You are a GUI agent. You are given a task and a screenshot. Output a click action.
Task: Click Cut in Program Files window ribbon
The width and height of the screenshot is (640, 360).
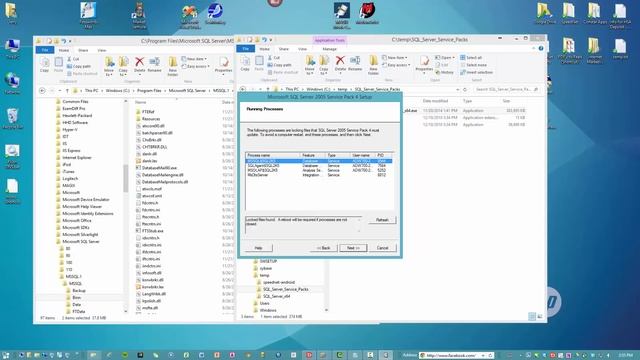click(x=73, y=59)
